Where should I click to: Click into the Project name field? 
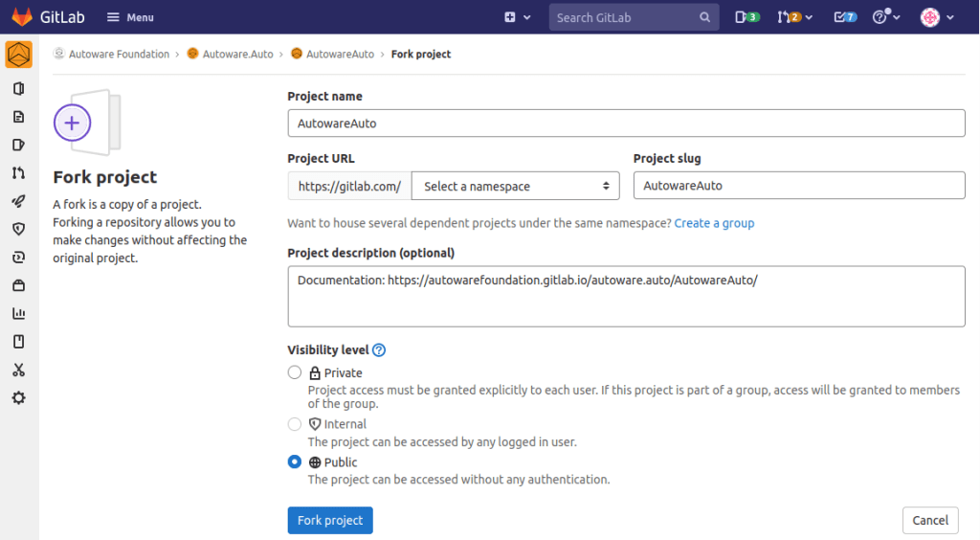pyautogui.click(x=626, y=124)
